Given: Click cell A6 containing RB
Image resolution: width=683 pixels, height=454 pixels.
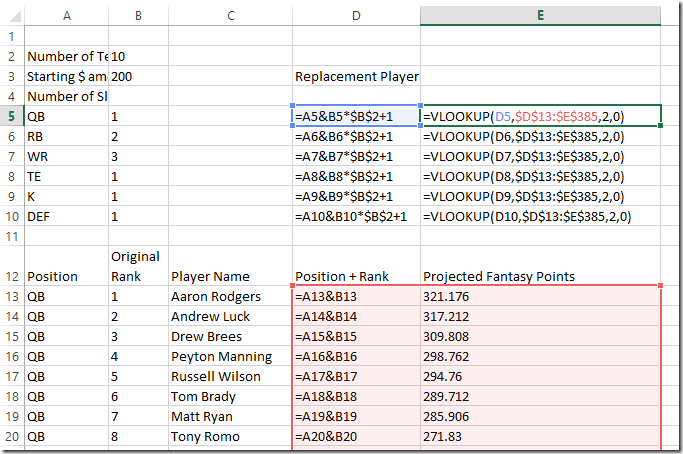Looking at the screenshot, I should click(x=67, y=136).
